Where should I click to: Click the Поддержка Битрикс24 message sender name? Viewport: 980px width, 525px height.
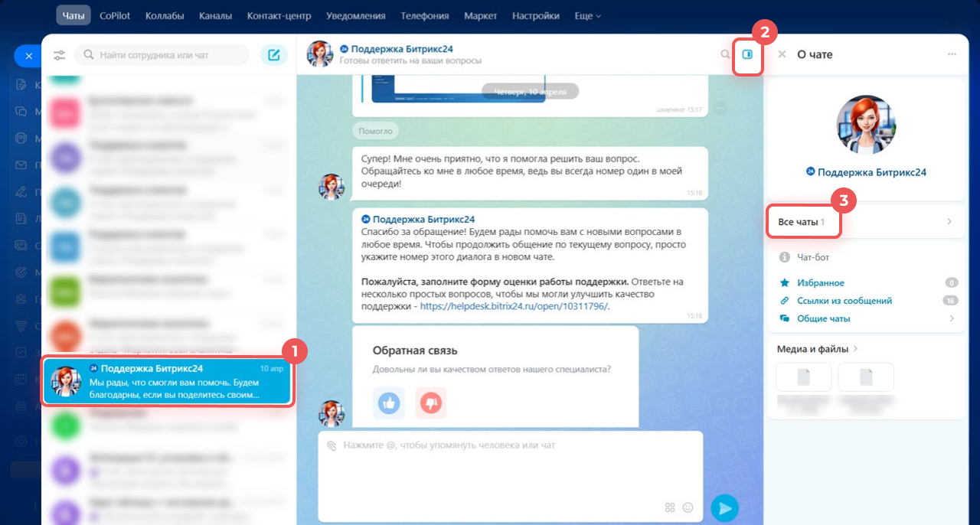coord(418,220)
